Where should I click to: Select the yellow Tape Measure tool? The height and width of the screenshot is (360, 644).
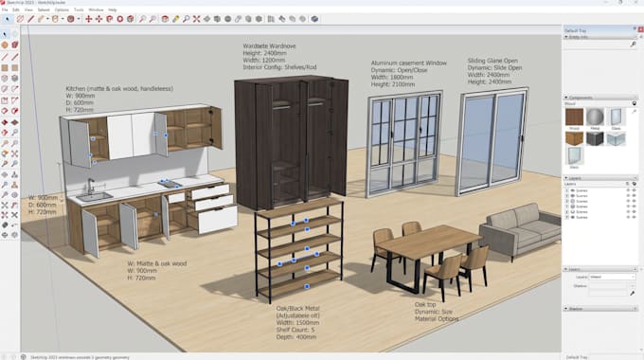click(x=176, y=19)
